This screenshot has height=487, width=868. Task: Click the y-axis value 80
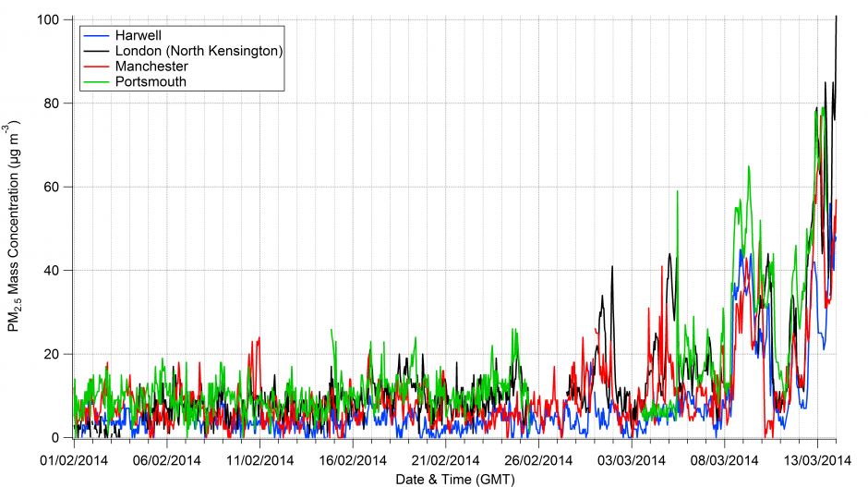pos(52,103)
